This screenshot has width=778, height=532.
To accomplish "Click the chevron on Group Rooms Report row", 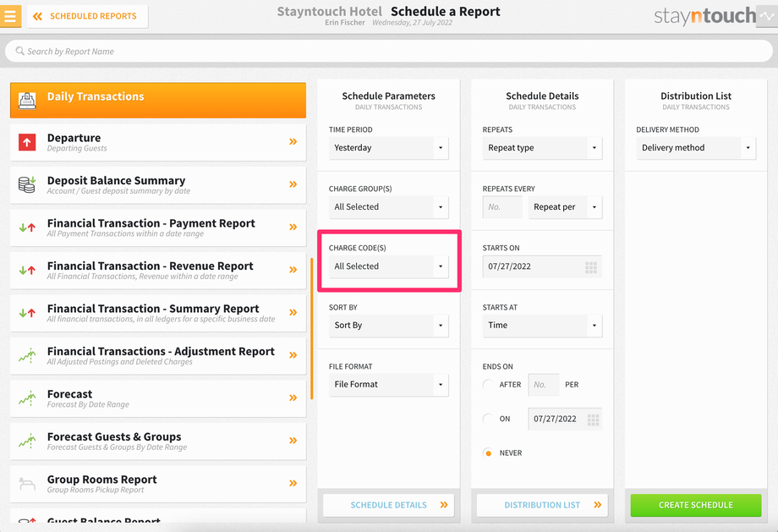I will (x=293, y=483).
